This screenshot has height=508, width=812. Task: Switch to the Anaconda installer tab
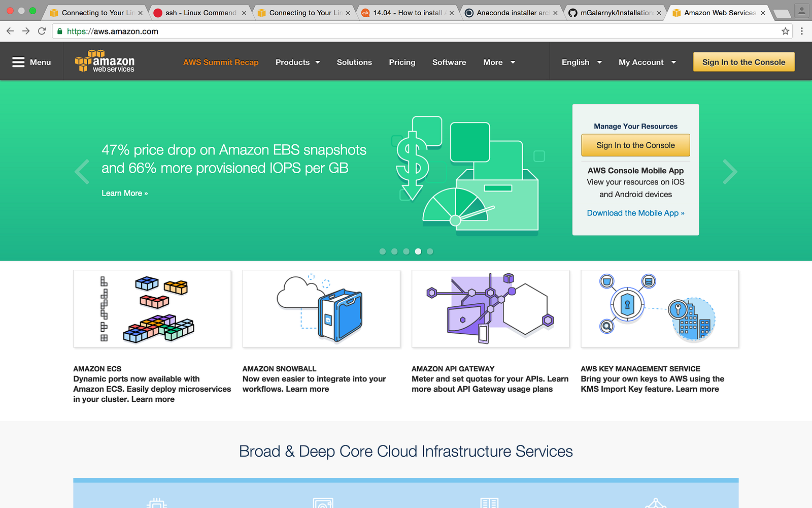coord(512,13)
